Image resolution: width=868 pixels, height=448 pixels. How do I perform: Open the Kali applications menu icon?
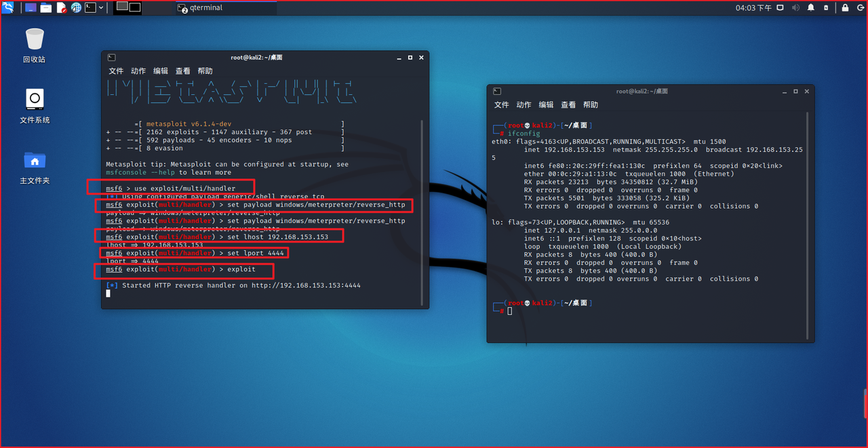9,8
